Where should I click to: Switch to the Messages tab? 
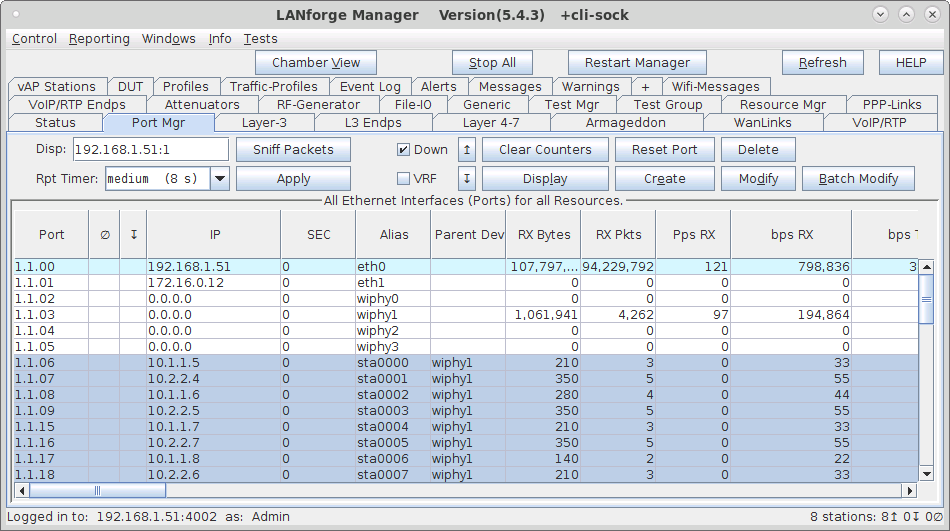click(x=510, y=87)
